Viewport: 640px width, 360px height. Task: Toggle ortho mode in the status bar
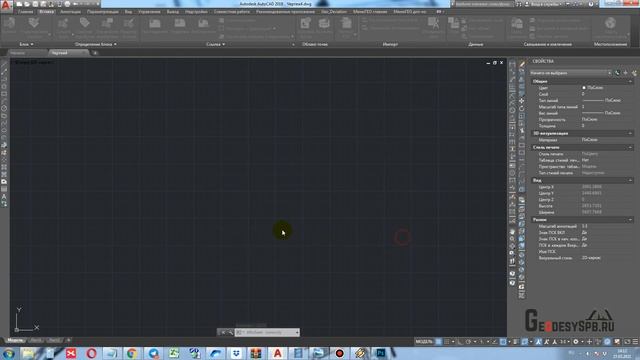point(460,342)
